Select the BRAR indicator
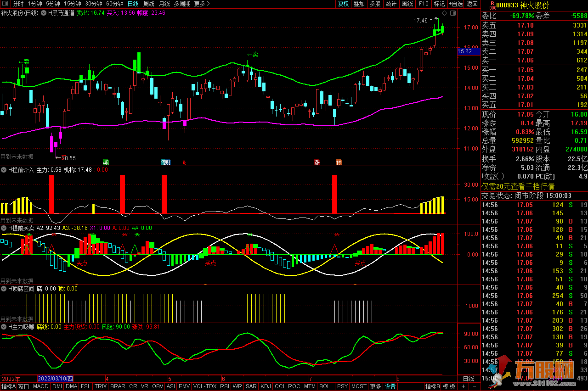 click(x=118, y=386)
